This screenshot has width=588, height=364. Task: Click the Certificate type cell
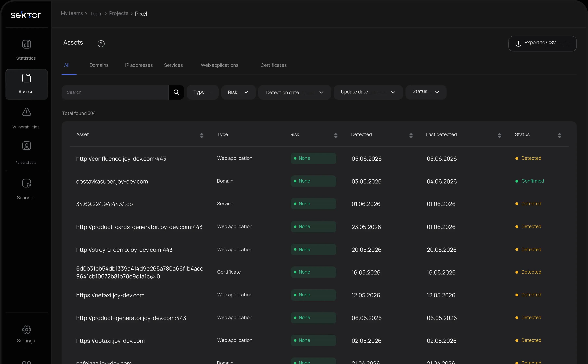(229, 272)
